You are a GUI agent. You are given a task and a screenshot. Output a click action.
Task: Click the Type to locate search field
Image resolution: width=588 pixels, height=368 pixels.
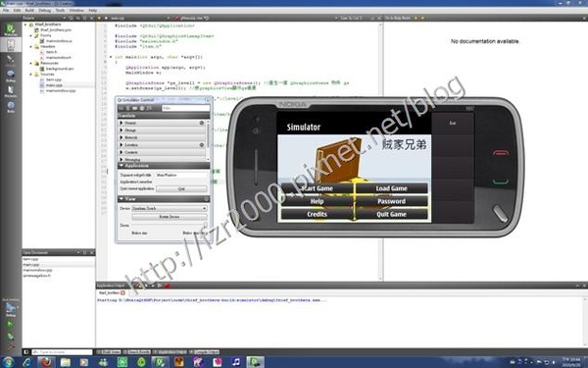pyautogui.click(x=62, y=352)
